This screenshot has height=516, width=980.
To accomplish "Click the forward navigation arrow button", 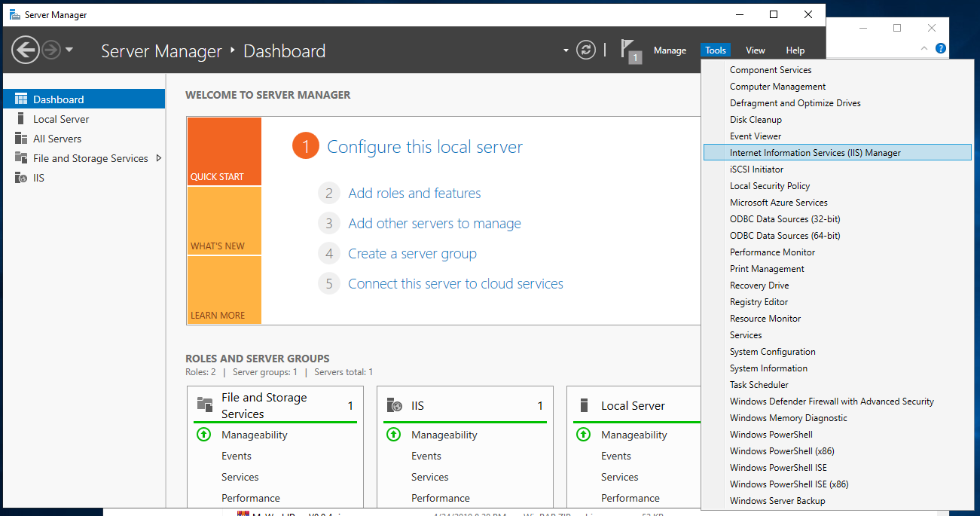I will coord(50,50).
